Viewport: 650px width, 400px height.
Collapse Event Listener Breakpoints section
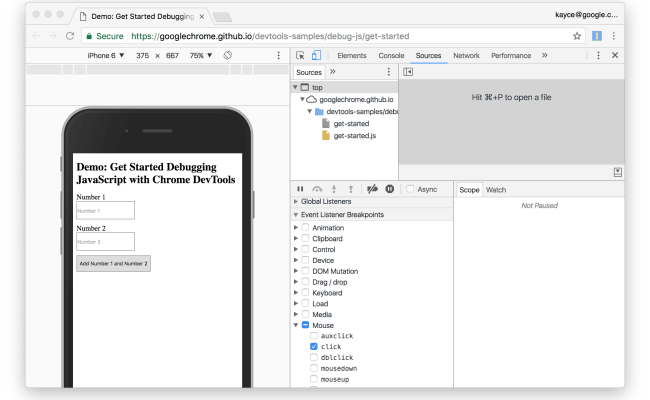pyautogui.click(x=296, y=215)
